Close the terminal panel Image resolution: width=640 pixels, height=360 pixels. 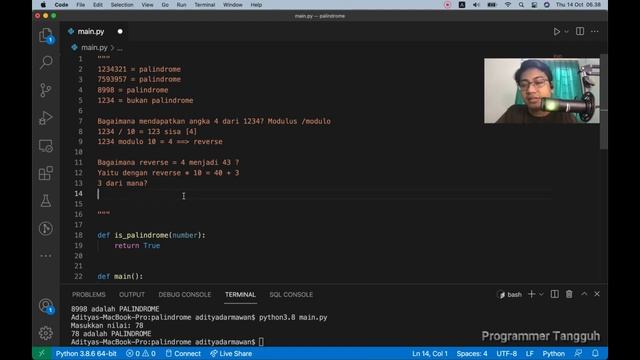pyautogui.click(x=597, y=294)
